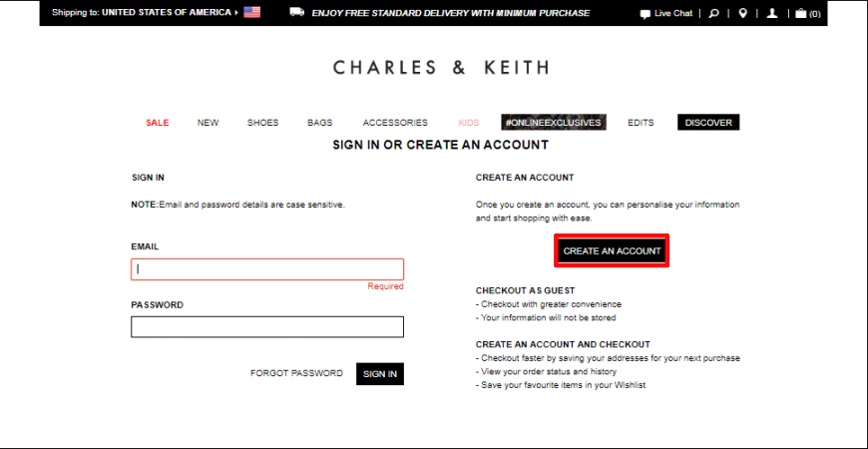Expand the Shipping to country selector arrow
868x449 pixels.
coord(236,12)
